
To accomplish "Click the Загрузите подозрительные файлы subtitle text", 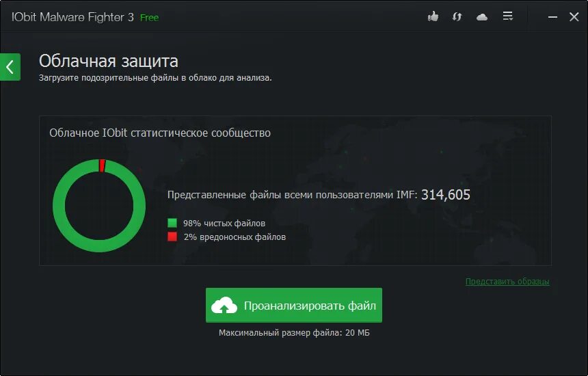I will click(155, 78).
